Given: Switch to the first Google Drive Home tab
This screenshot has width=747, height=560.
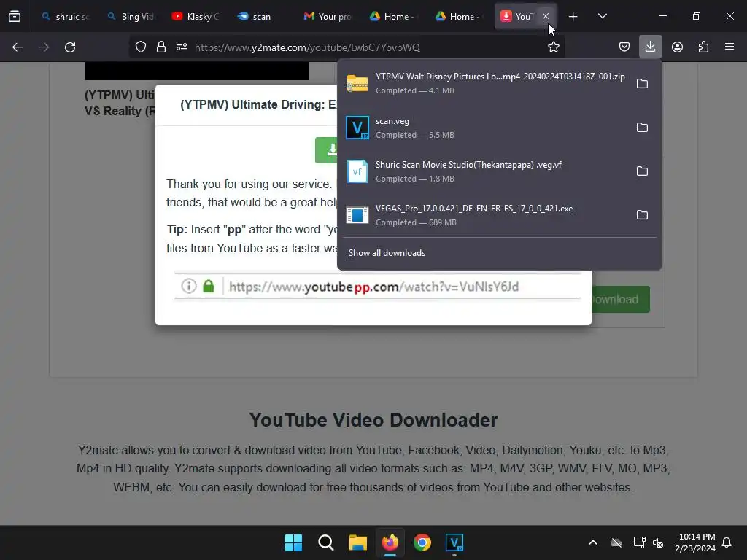Looking at the screenshot, I should [x=394, y=16].
